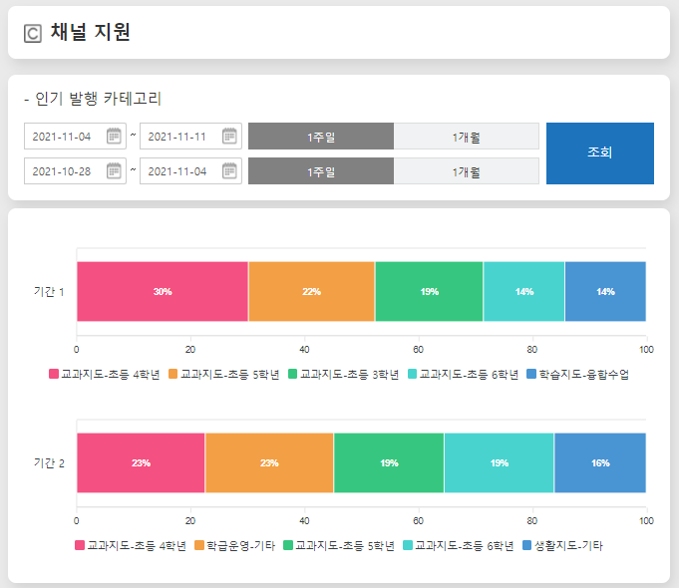Click the blue 조회 search button

point(600,153)
